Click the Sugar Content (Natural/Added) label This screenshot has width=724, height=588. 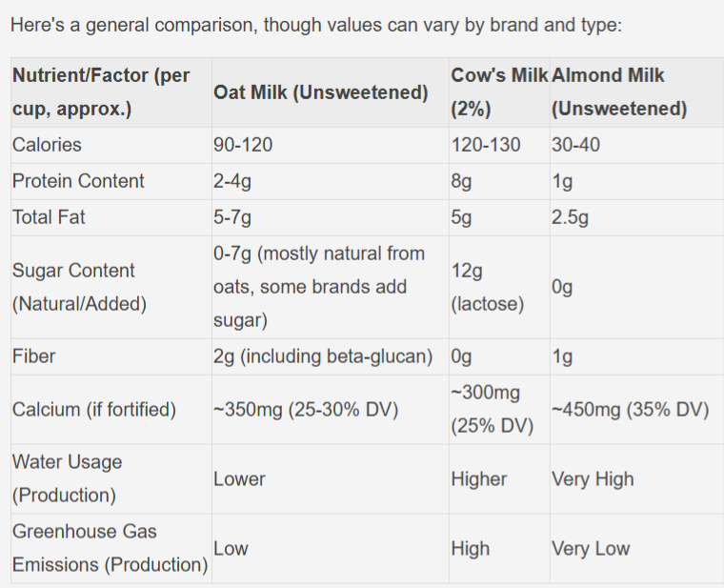click(79, 287)
